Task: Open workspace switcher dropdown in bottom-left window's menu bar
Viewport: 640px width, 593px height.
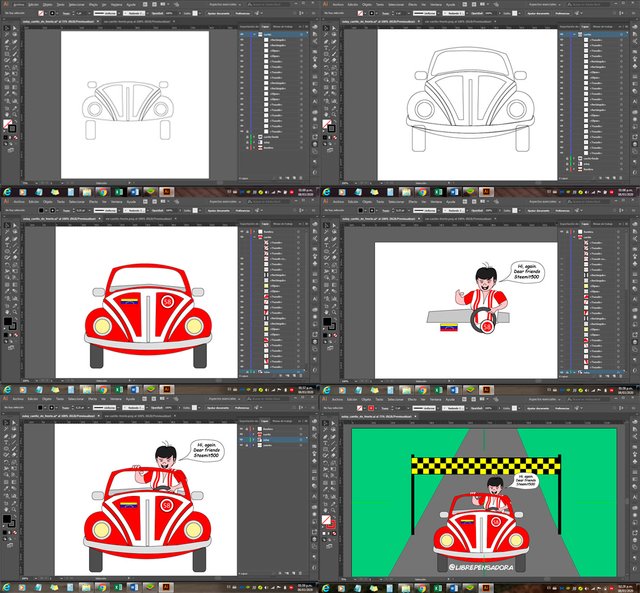Action: [x=224, y=398]
